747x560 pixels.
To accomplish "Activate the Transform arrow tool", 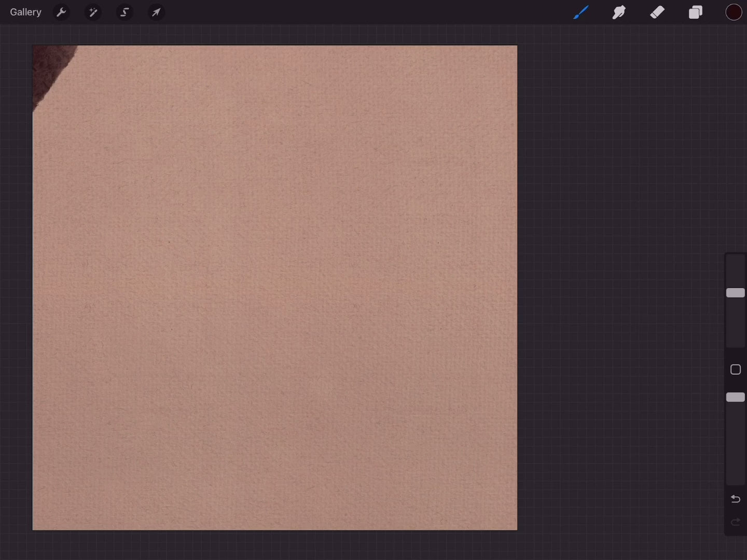I will pyautogui.click(x=156, y=12).
